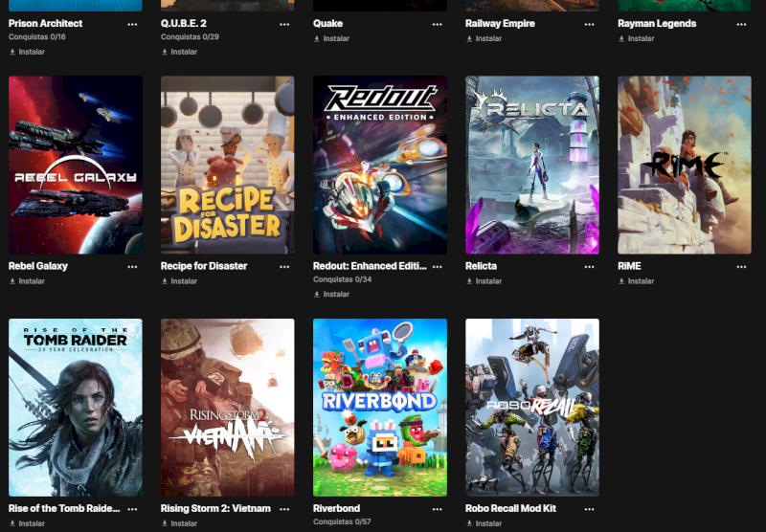This screenshot has width=766, height=532.
Task: Install Rayman Legends
Action: [636, 38]
